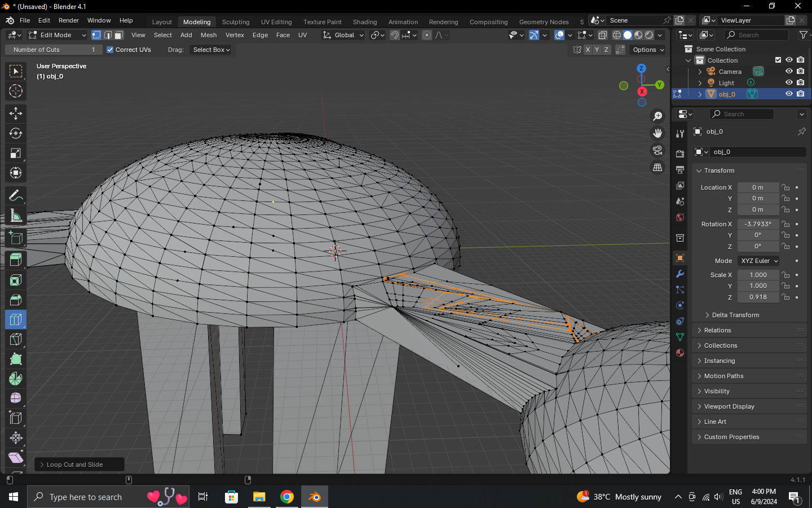The width and height of the screenshot is (812, 508).
Task: Toggle snapping magnet
Action: point(395,35)
